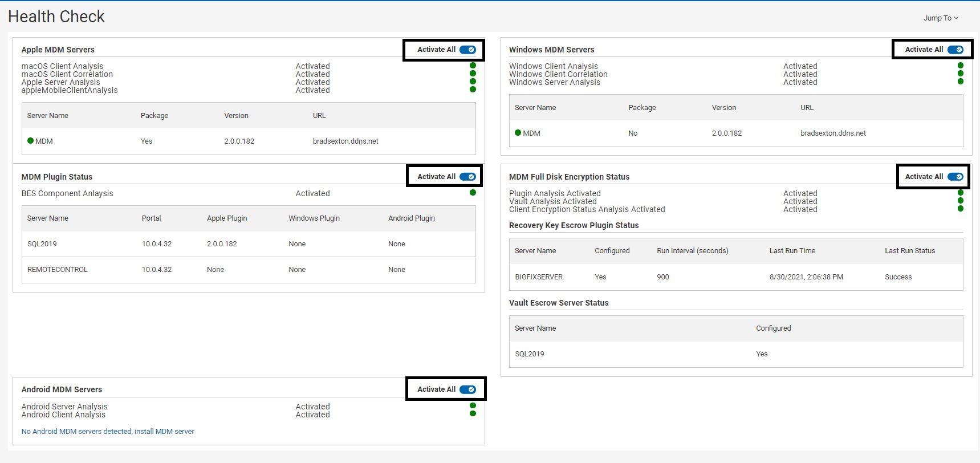This screenshot has height=463, width=980.
Task: Click the Windows Plugin column header
Action: click(x=314, y=218)
